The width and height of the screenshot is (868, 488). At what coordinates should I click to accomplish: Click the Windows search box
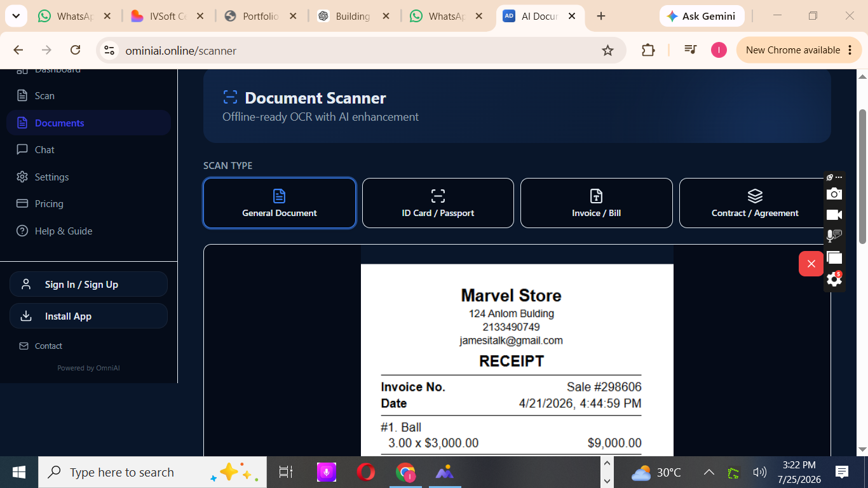pyautogui.click(x=153, y=472)
